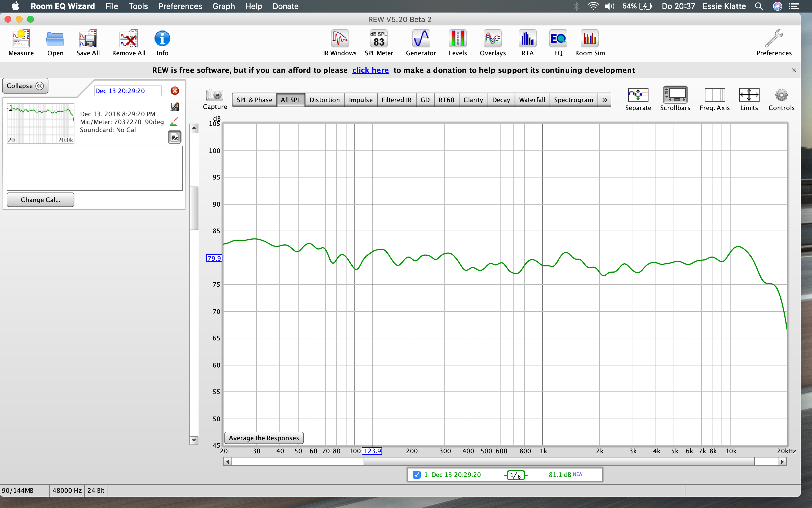Click the 1/6 smoothing indicator in legend
Screen dimensions: 812x508
point(516,475)
